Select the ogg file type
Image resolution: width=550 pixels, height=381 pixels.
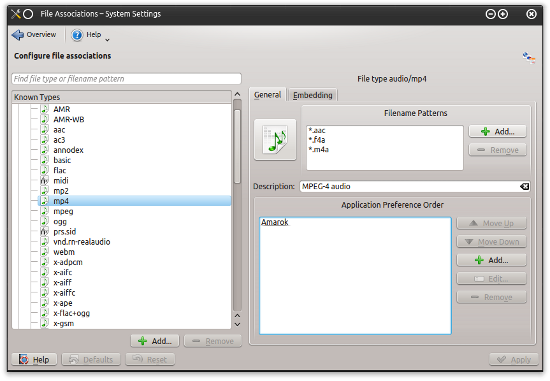click(x=60, y=221)
